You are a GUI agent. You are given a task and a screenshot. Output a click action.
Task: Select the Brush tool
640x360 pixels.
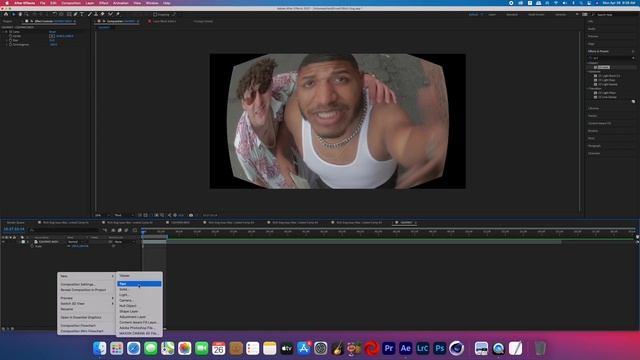pyautogui.click(x=90, y=14)
